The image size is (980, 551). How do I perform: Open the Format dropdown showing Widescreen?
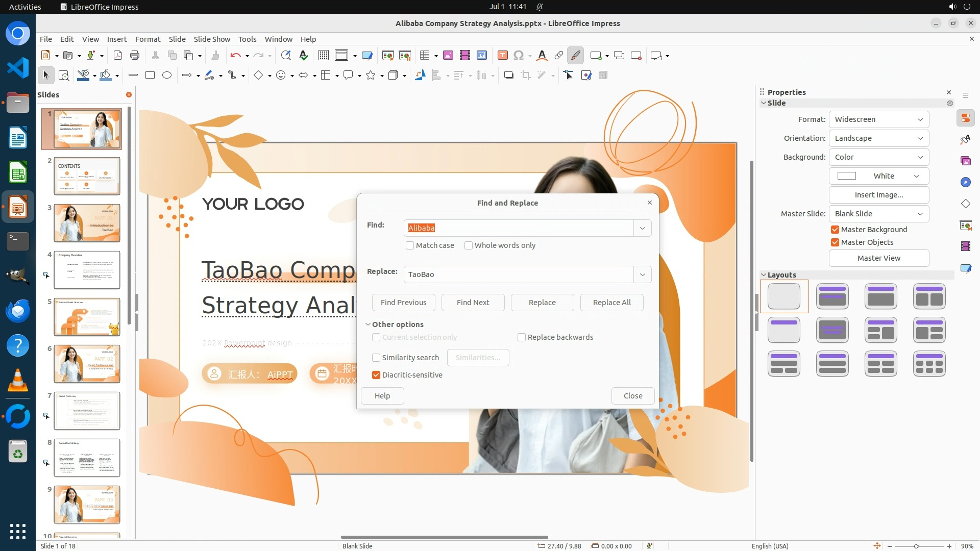878,119
